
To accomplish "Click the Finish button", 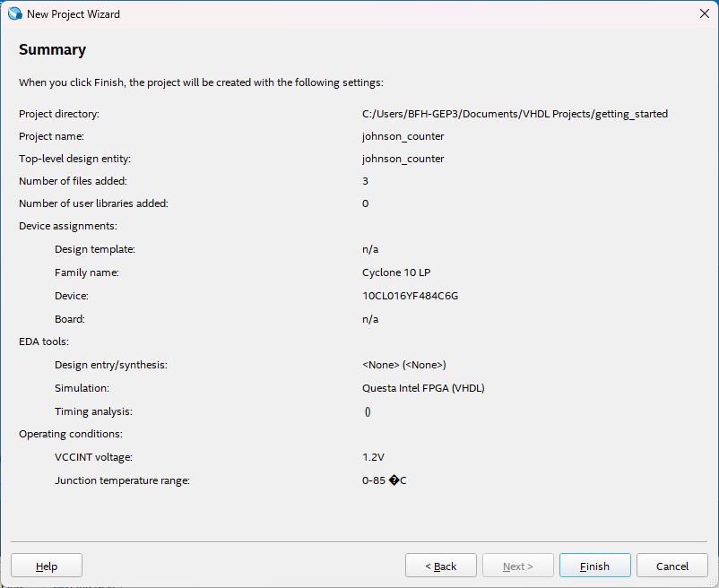I will pyautogui.click(x=594, y=566).
